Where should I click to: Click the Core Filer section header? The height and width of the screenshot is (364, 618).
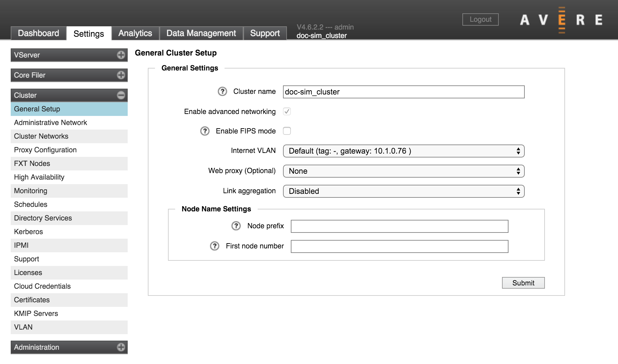pyautogui.click(x=69, y=75)
